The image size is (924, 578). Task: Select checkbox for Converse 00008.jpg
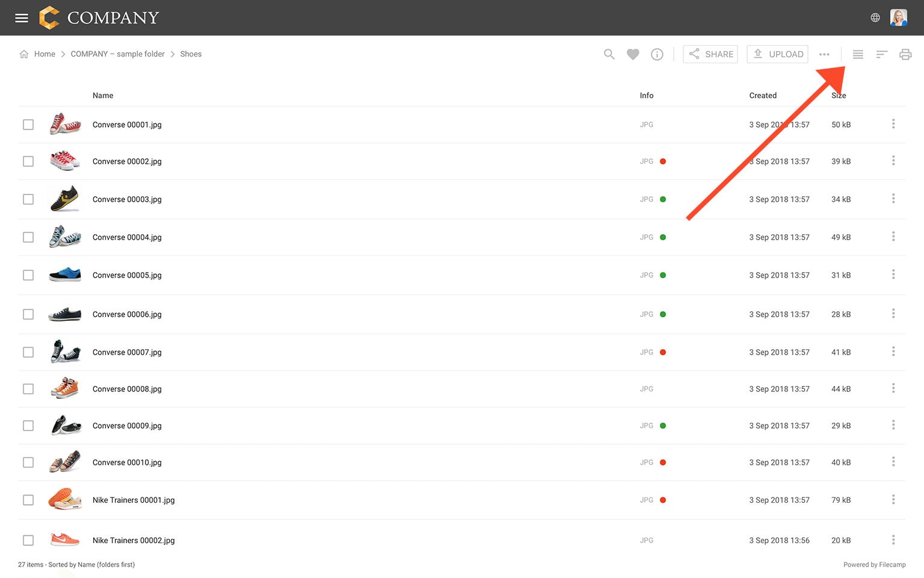tap(28, 389)
